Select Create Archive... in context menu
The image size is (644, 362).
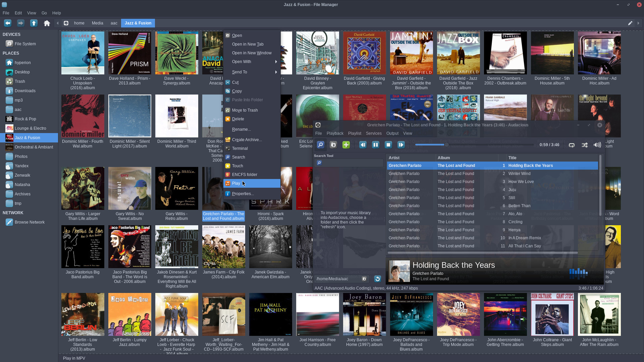[x=252, y=140]
